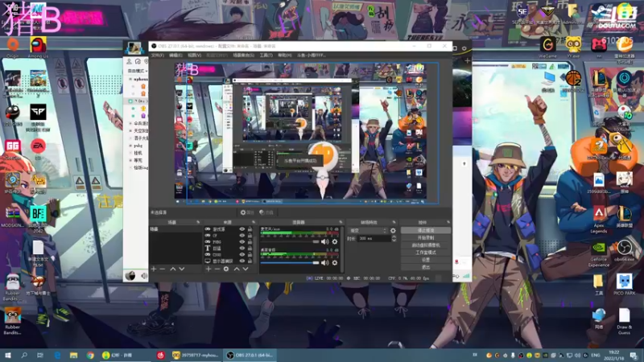Move the selected source up
Screen dimensions: 644x362
(x=237, y=269)
